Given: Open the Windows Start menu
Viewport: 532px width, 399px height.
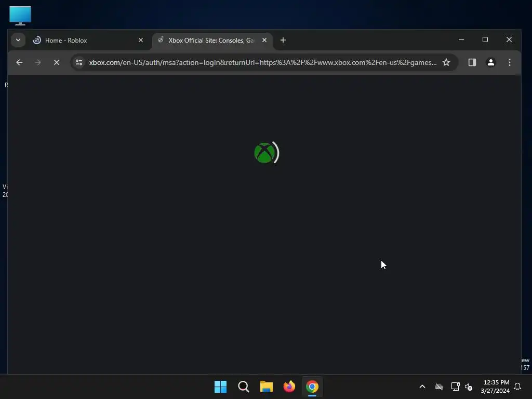Looking at the screenshot, I should click(220, 387).
